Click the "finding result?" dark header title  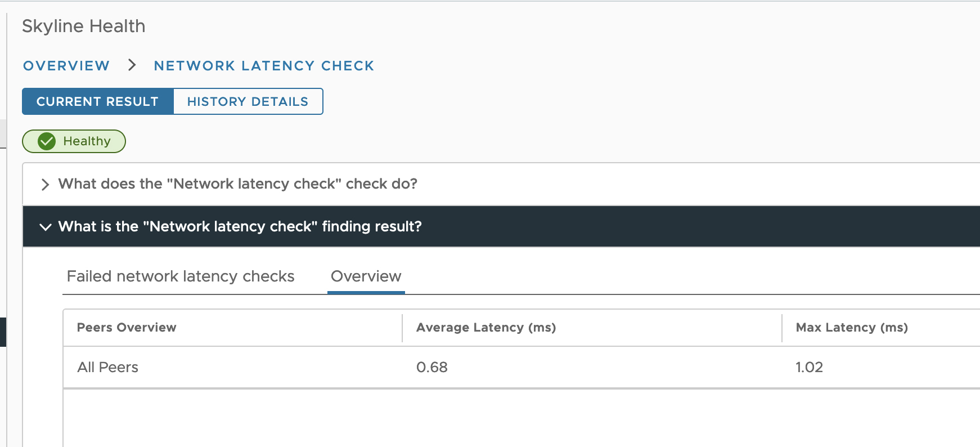pyautogui.click(x=240, y=226)
